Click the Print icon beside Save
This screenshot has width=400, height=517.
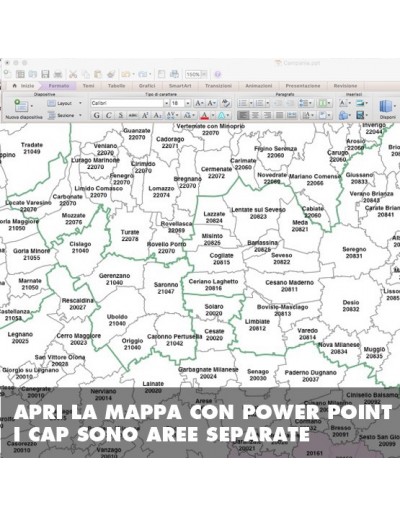(x=58, y=74)
